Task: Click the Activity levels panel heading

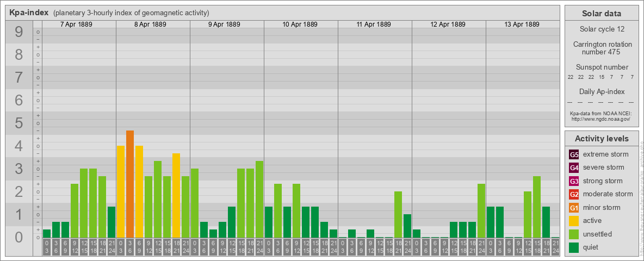Action: pos(602,139)
